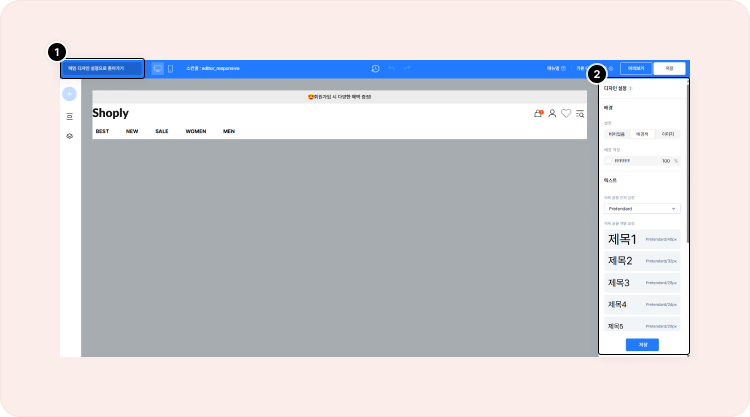Open the SALE menu item
This screenshot has width=750, height=417.
coord(161,131)
